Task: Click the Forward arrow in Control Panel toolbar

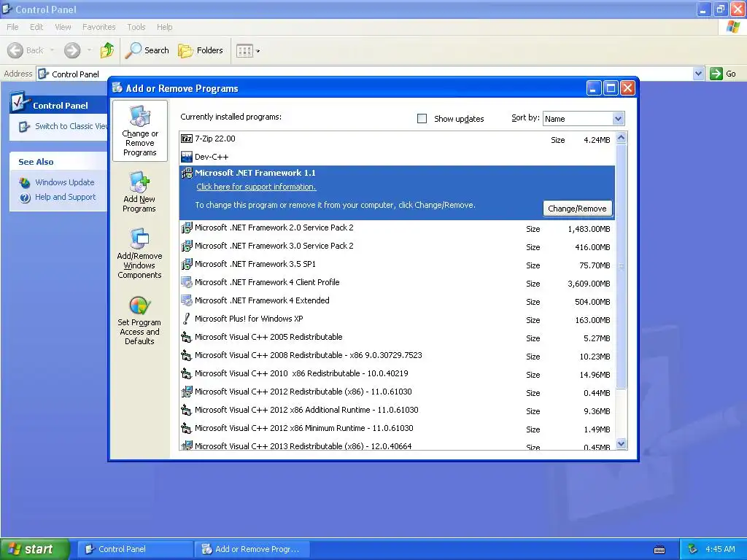Action: 72,50
